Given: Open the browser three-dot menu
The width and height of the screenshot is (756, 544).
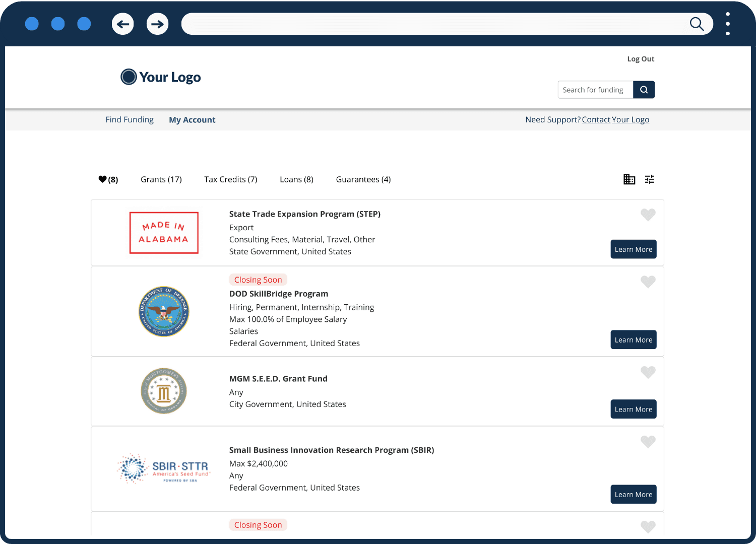Looking at the screenshot, I should pyautogui.click(x=728, y=24).
